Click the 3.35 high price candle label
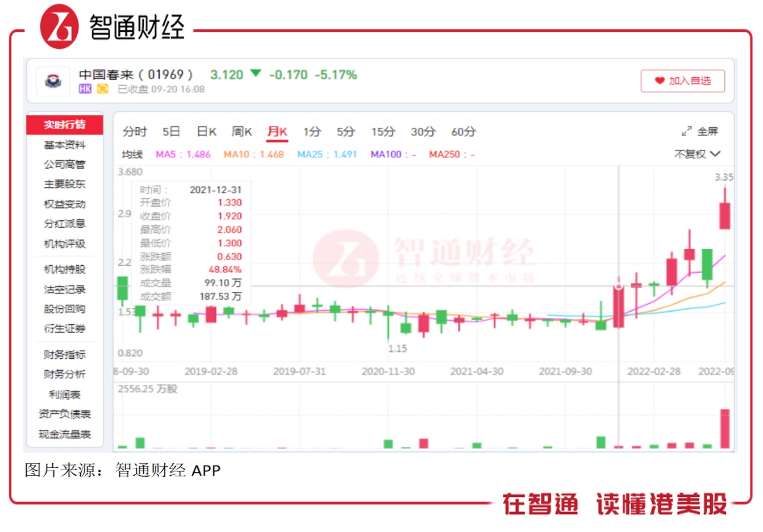The width and height of the screenshot is (763, 532). (x=724, y=177)
